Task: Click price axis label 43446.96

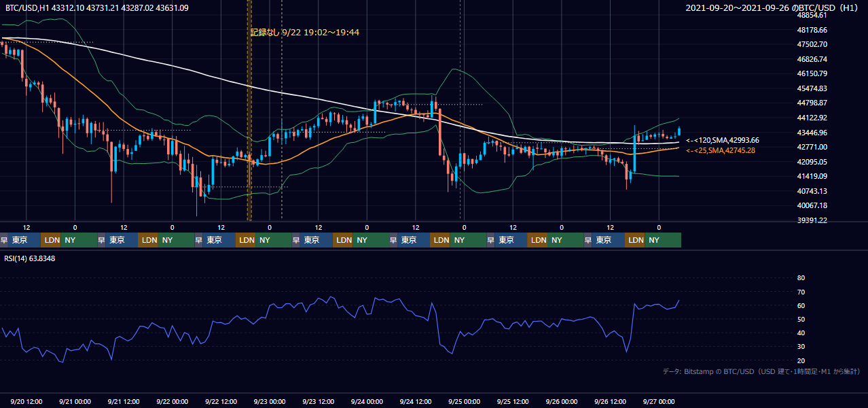Action: (x=812, y=132)
